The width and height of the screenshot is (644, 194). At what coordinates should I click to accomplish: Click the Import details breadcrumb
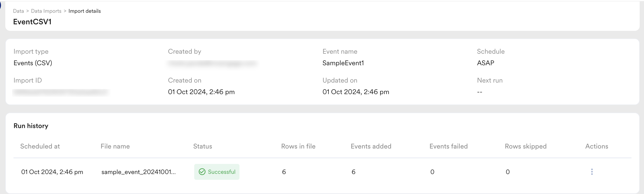[84, 11]
